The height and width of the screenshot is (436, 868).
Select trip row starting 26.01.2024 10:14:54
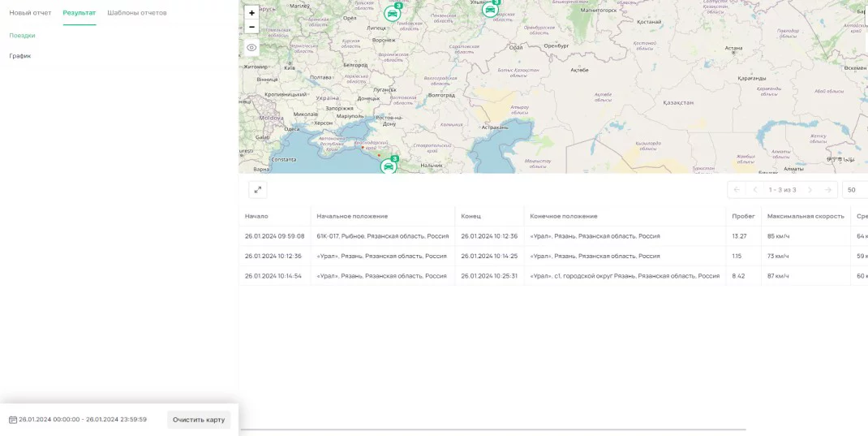[553, 276]
